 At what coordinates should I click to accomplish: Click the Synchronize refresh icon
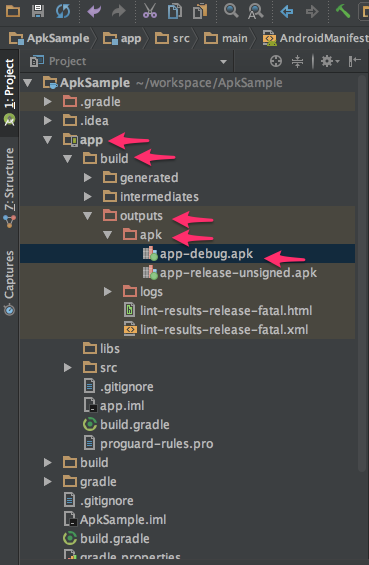pyautogui.click(x=63, y=11)
